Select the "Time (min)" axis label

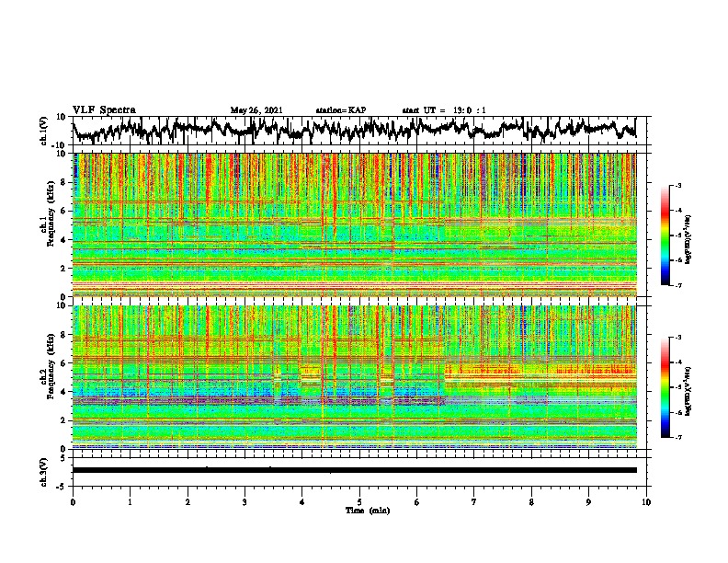[x=368, y=511]
